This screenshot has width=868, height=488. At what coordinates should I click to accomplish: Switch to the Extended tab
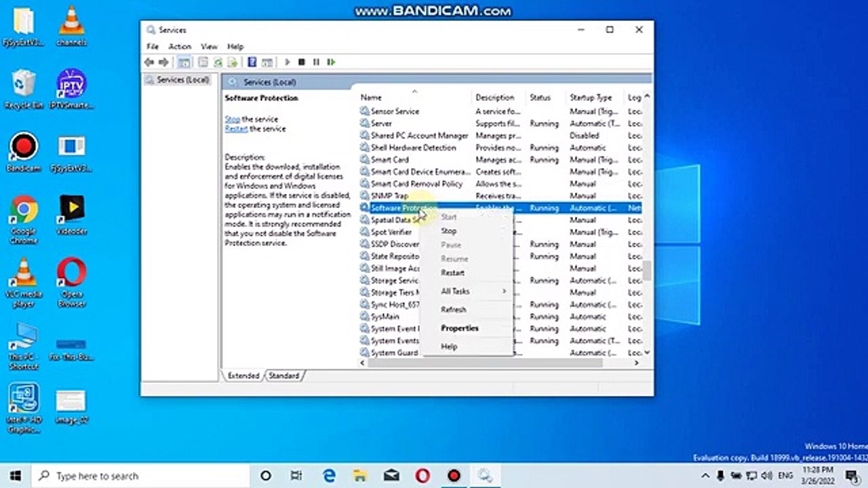[243, 375]
